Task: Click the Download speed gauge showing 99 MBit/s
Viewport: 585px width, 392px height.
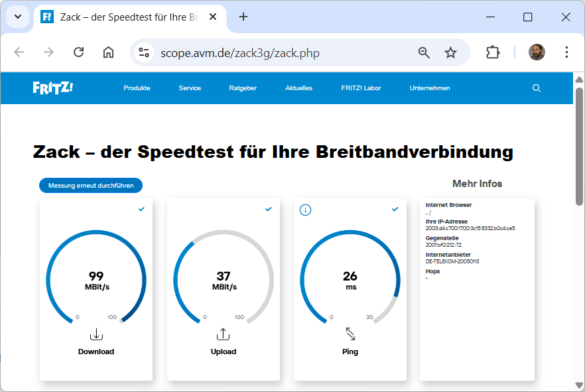Action: coord(96,277)
